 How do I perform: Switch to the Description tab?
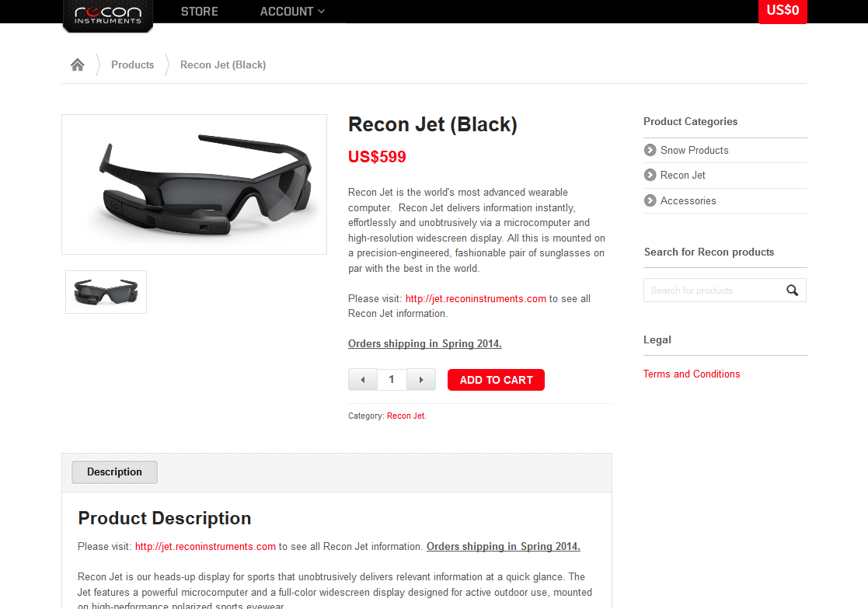(114, 472)
